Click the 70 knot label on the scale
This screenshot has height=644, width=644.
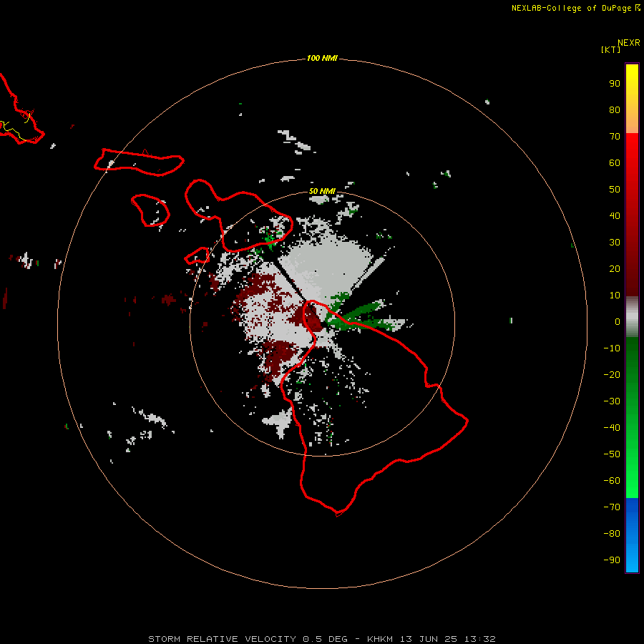tap(615, 137)
